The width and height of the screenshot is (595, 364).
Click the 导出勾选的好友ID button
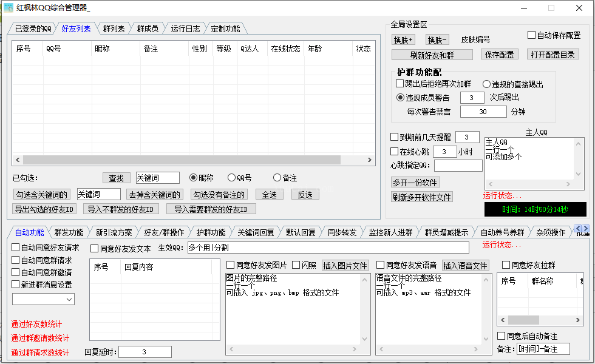pyautogui.click(x=45, y=209)
